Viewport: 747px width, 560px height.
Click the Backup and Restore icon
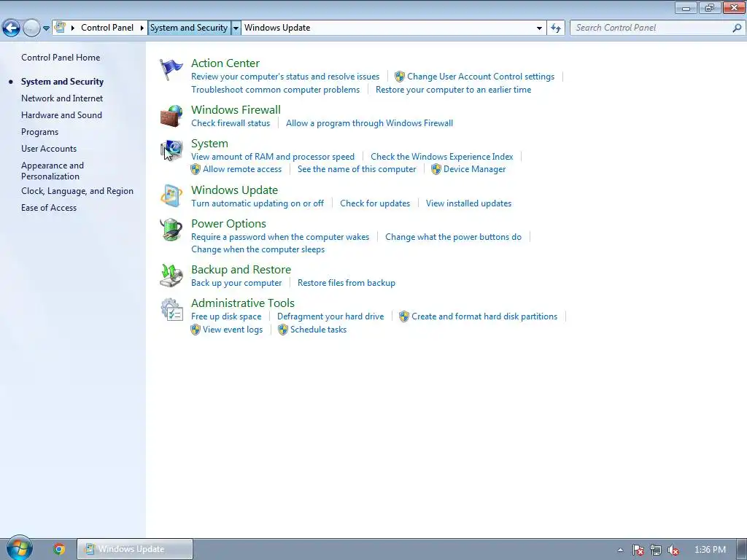(x=171, y=276)
